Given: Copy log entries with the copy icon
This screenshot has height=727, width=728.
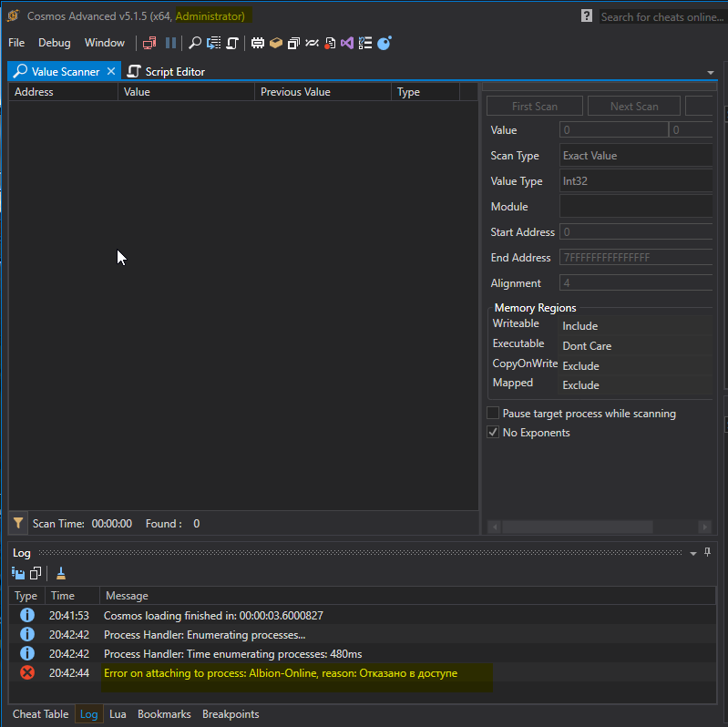Looking at the screenshot, I should tap(36, 574).
